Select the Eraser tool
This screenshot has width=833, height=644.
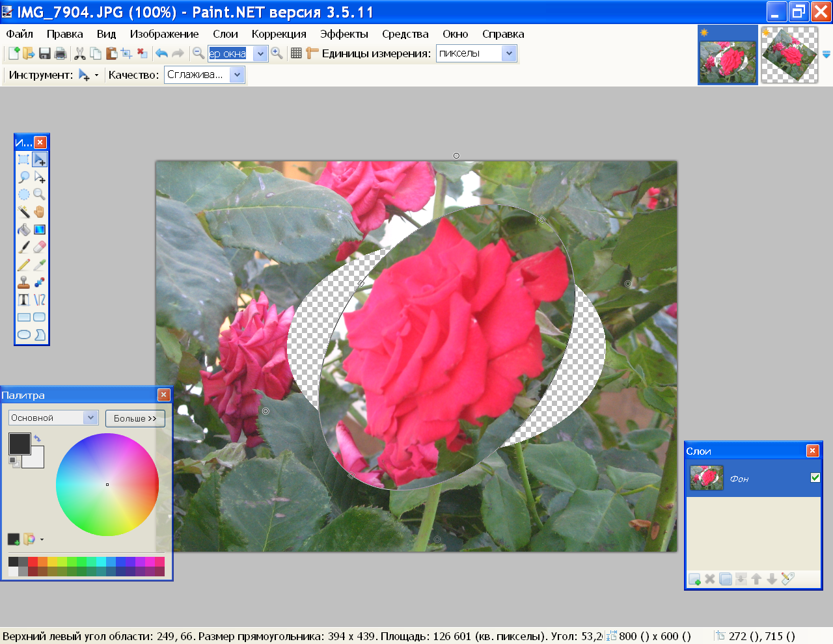(x=40, y=247)
